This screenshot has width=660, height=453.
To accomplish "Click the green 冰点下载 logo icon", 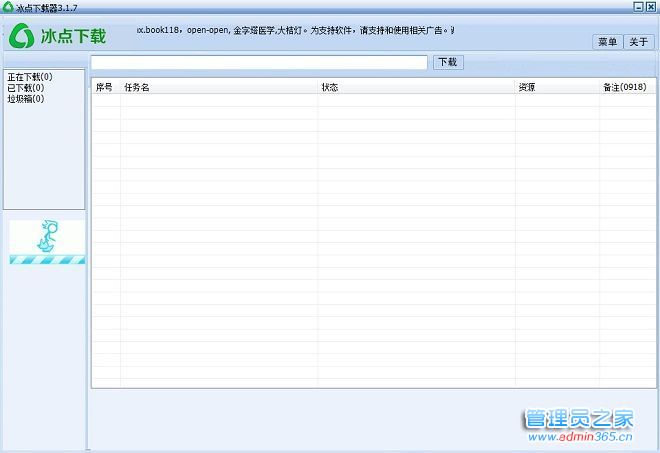I will coord(21,36).
